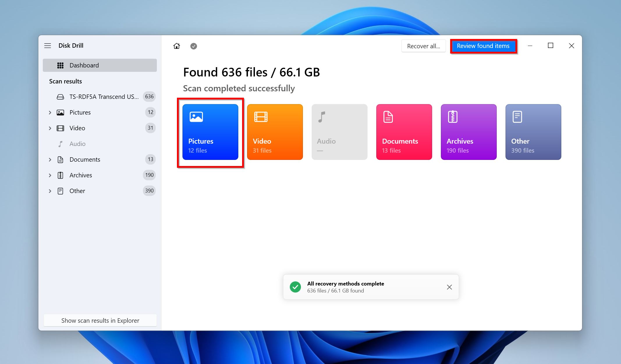Image resolution: width=621 pixels, height=364 pixels.
Task: Click the Archives icon in the sidebar
Action: click(60, 175)
